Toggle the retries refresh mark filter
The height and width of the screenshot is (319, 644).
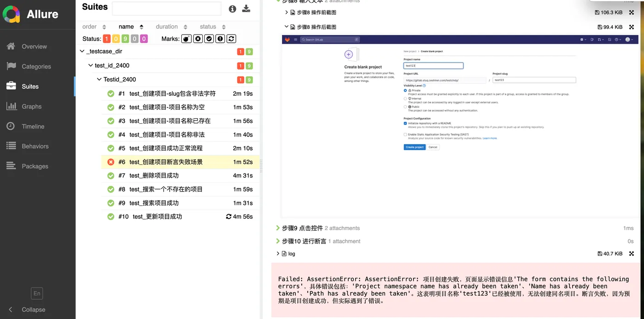[231, 39]
